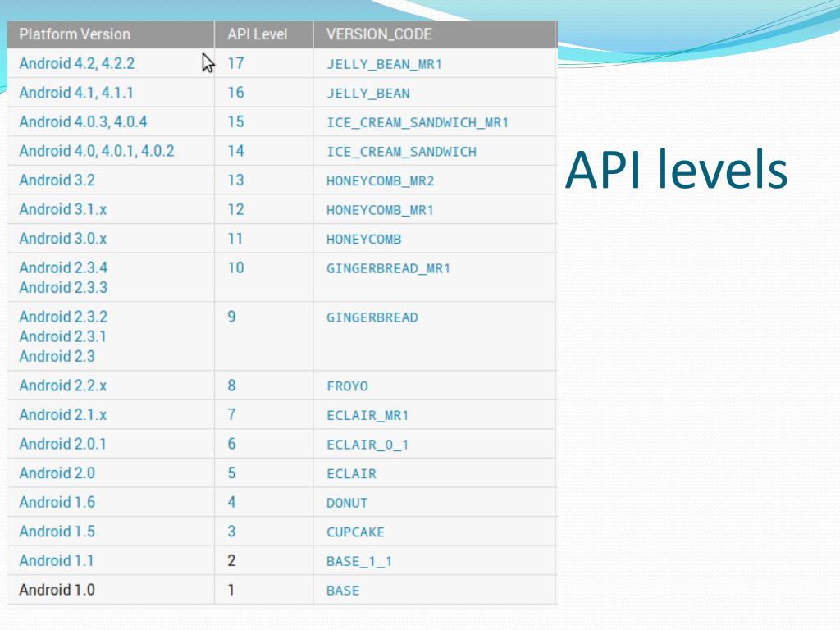
Task: Open Android 4.0, 4.0.1, 4.0.2 link
Action: tap(97, 151)
